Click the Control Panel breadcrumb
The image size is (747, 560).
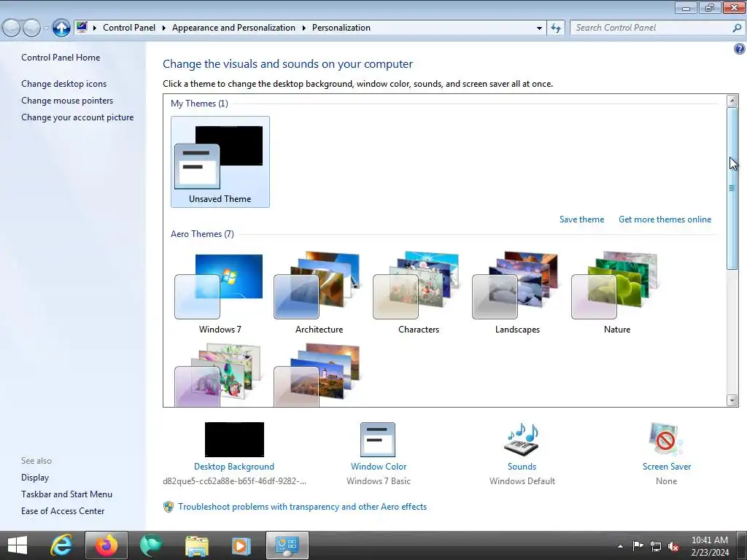129,28
